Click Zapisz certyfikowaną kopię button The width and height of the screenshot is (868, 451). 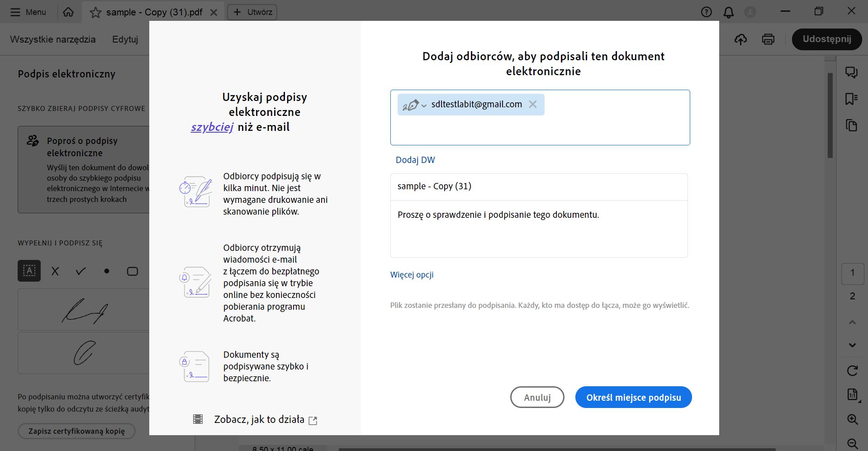click(76, 431)
